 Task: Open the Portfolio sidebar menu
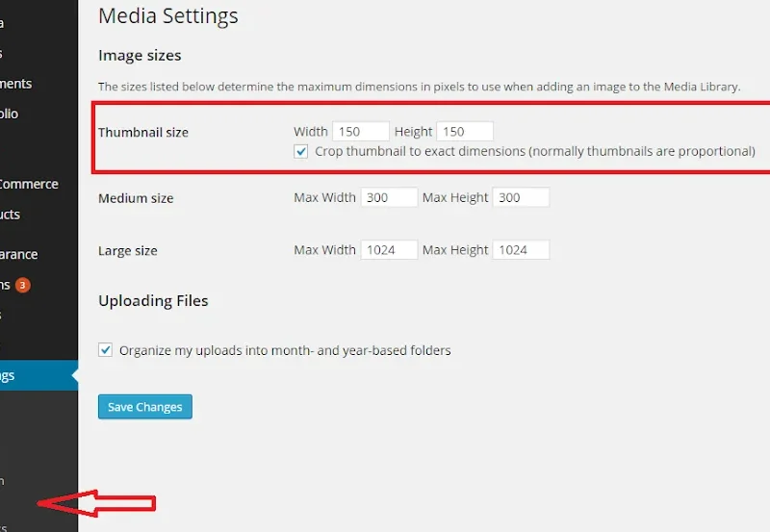(10, 114)
